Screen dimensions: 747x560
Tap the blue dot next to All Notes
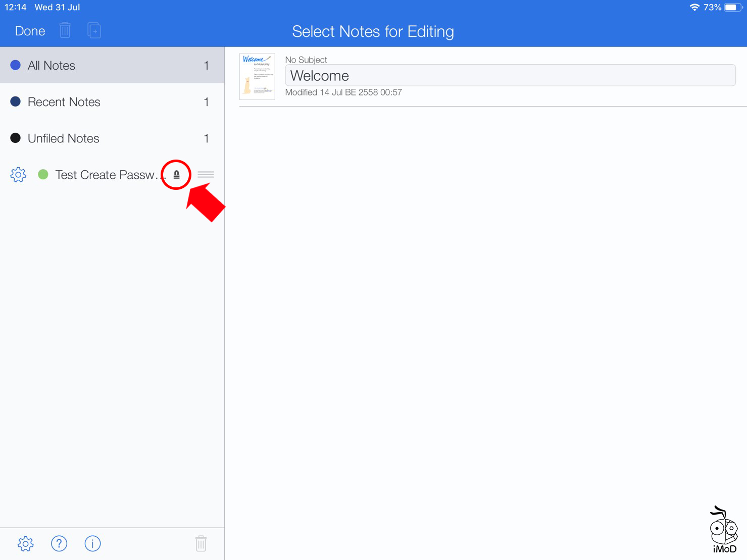tap(15, 65)
